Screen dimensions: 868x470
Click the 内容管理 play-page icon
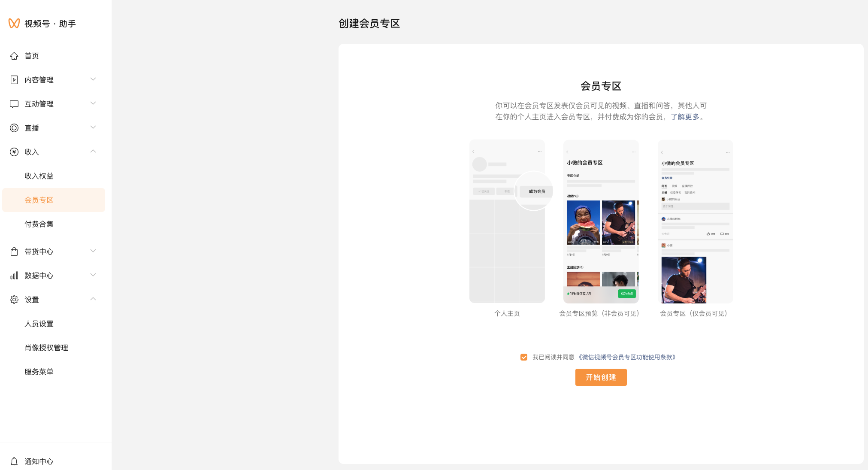(14, 80)
